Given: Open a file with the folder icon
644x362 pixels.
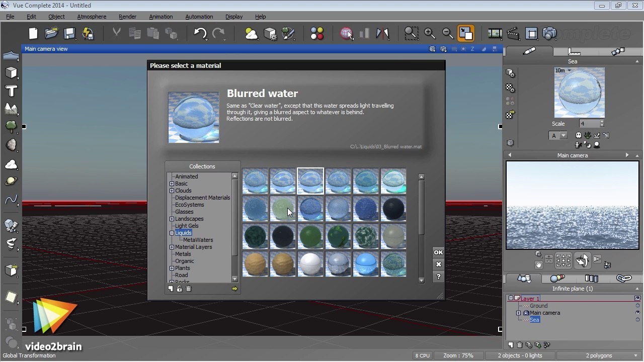Looking at the screenshot, I should click(x=51, y=34).
